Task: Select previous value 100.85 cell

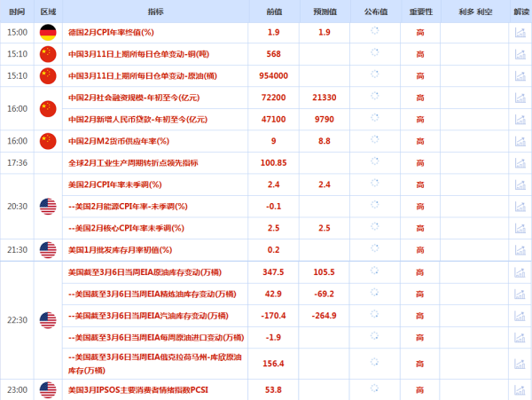Action: [x=273, y=163]
